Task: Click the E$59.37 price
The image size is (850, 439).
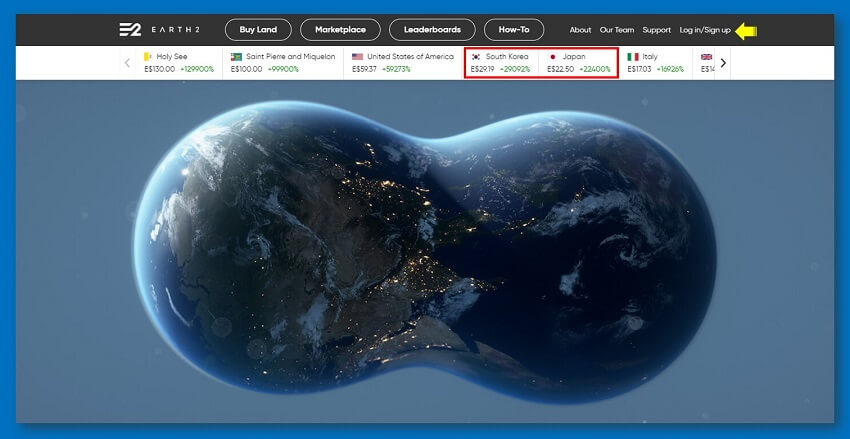Action: click(x=364, y=69)
